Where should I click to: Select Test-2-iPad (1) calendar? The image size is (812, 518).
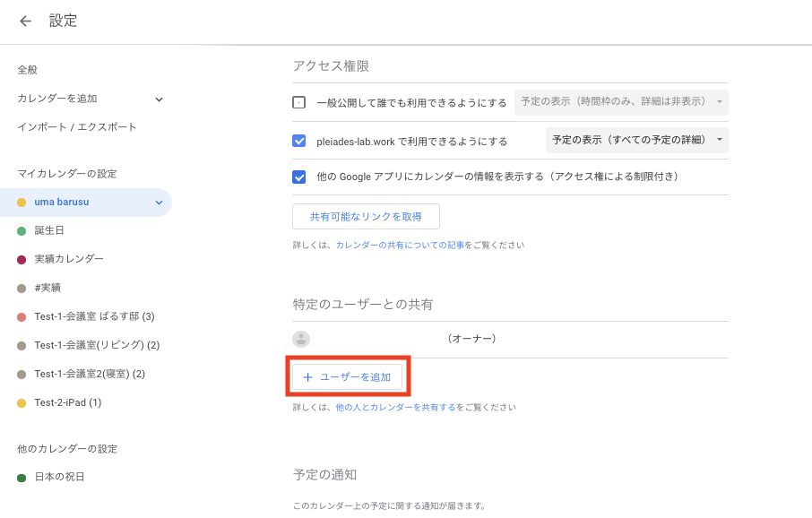pos(68,402)
